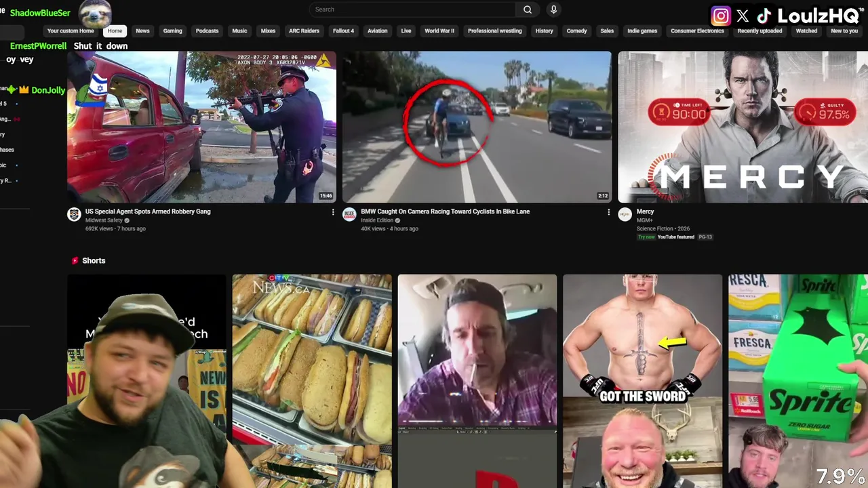
Task: Select the ARC Raiders filter chip
Action: coord(304,31)
